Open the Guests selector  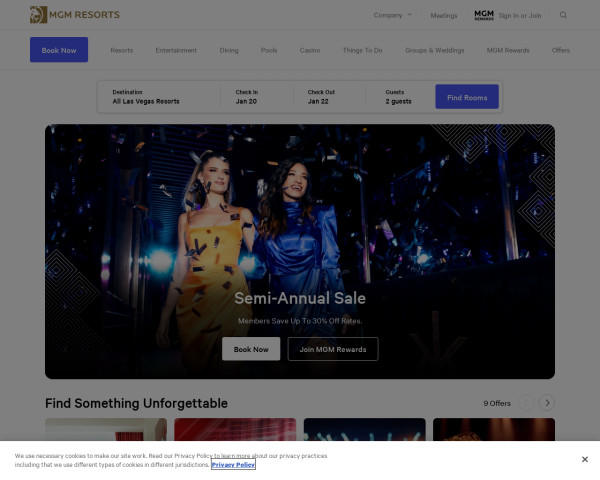pyautogui.click(x=400, y=97)
